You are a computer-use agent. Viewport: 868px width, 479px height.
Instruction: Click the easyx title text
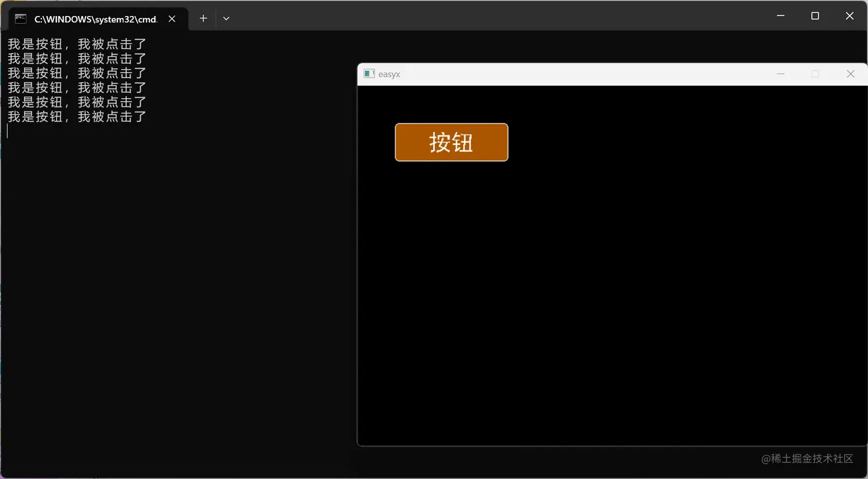tap(389, 74)
